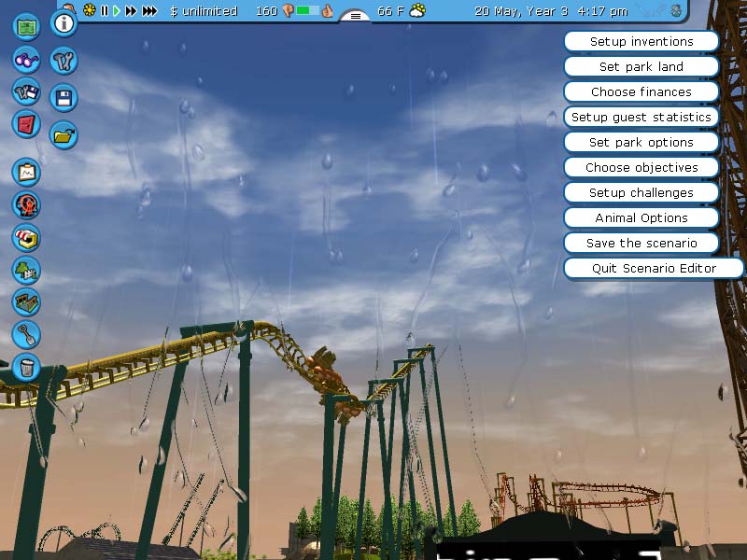Open the path and fenced enclosure icon
The height and width of the screenshot is (560, 747).
pos(26,302)
